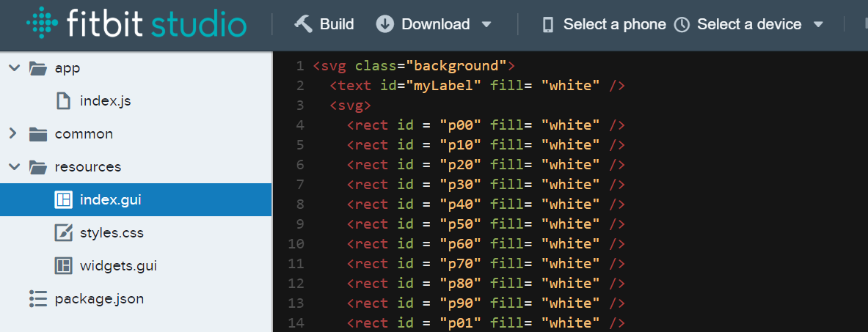
Task: Click the Download arrow circle icon
Action: click(x=384, y=24)
